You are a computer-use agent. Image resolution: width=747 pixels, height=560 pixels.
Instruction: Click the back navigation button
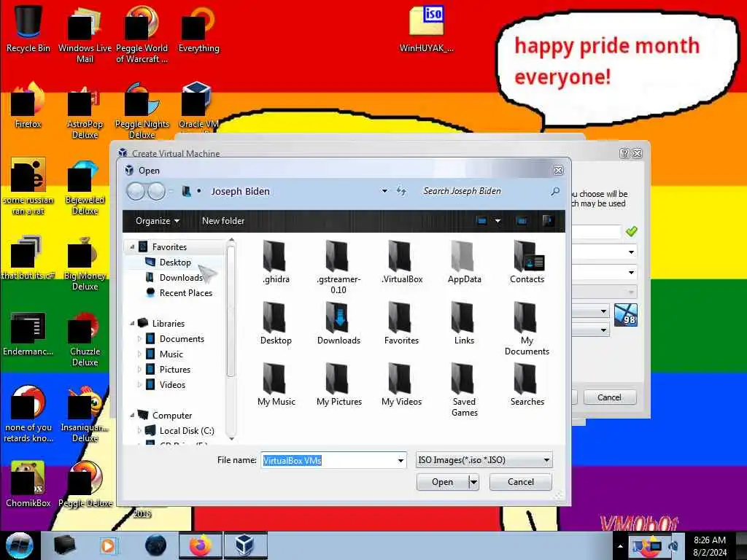pyautogui.click(x=136, y=192)
